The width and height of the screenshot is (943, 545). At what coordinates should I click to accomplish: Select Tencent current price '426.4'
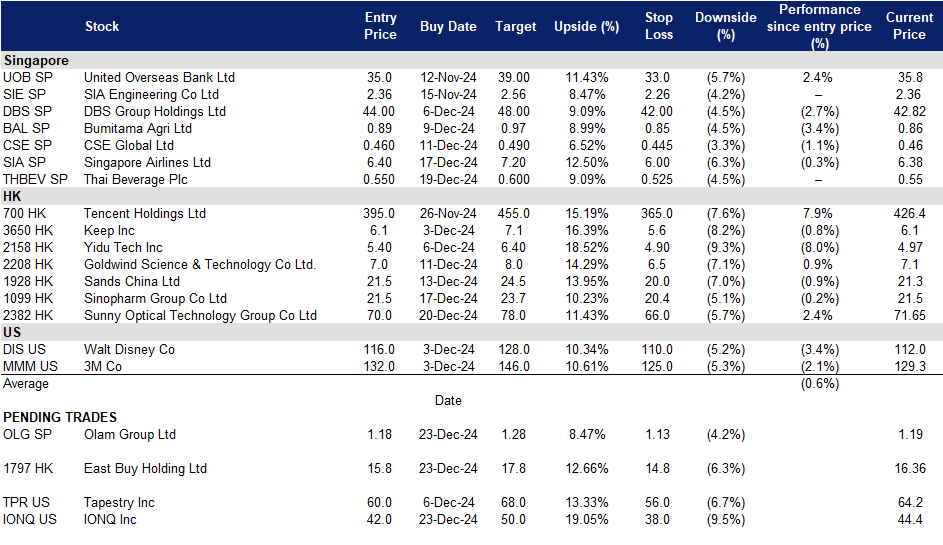tap(909, 214)
